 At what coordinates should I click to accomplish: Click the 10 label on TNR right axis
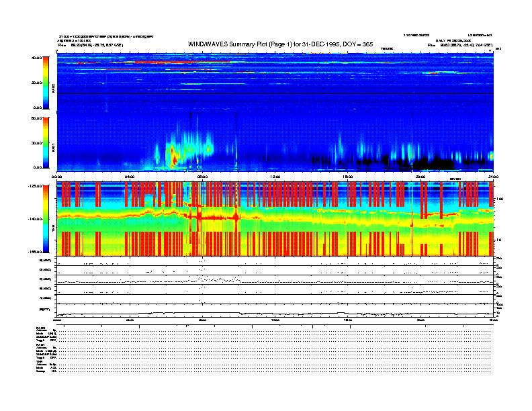point(500,240)
